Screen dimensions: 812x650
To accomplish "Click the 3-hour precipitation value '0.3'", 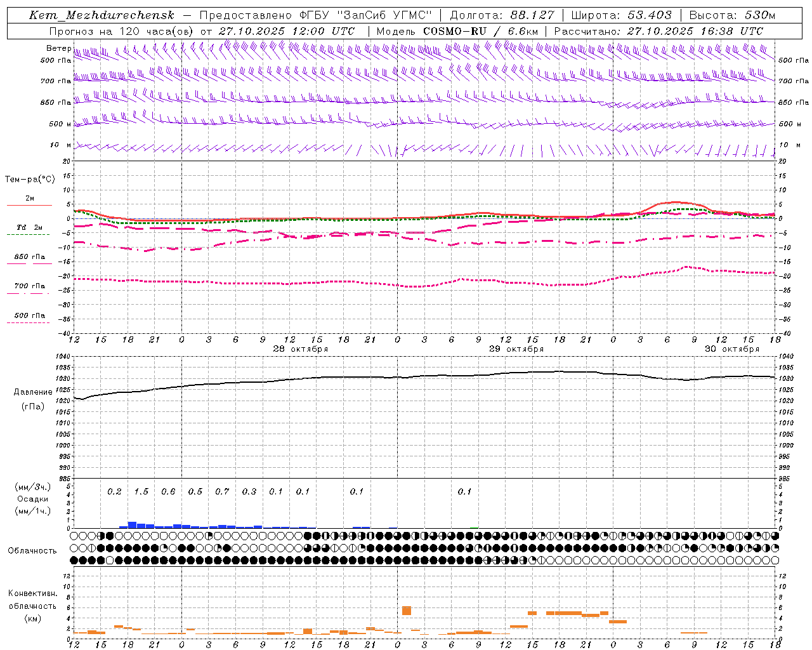I will click(x=249, y=492).
